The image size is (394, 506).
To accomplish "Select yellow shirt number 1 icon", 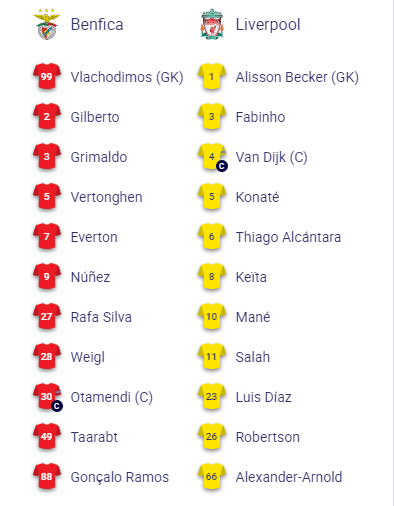I will (x=212, y=76).
